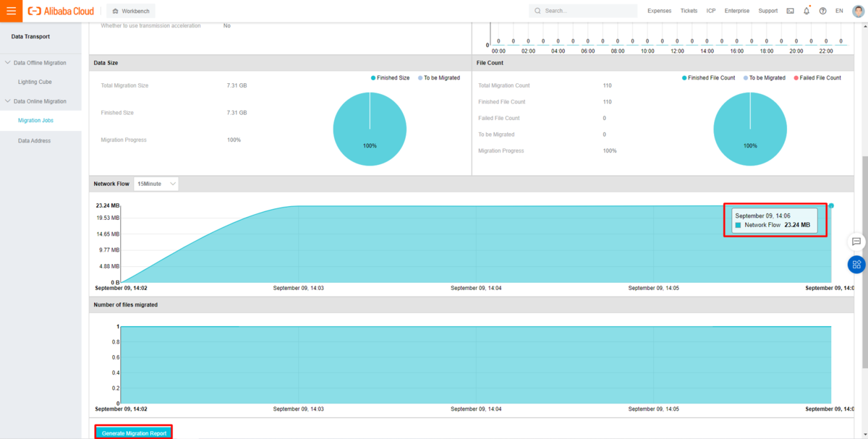868x439 pixels.
Task: Open the user avatar profile
Action: [858, 11]
